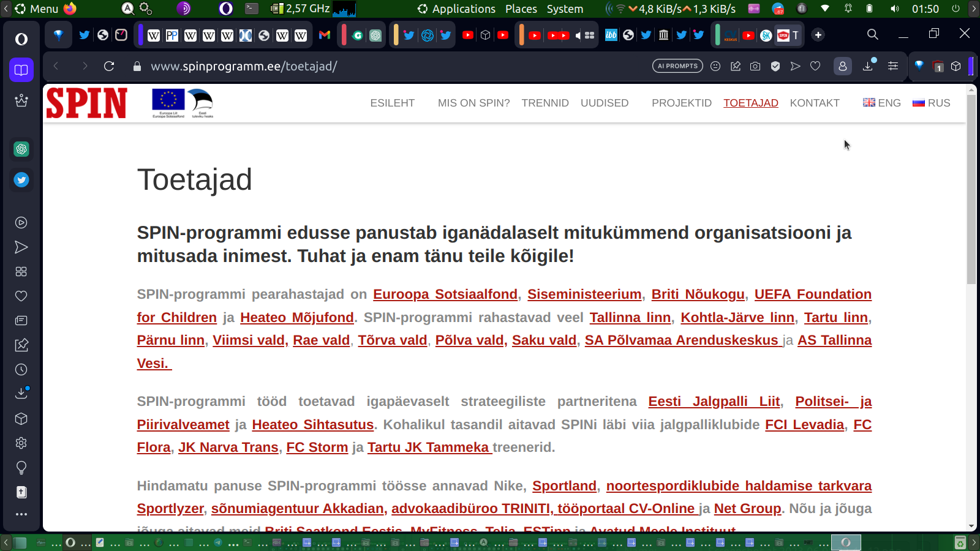The image size is (980, 551).
Task: Open the JK Narva Trans link
Action: tap(228, 448)
